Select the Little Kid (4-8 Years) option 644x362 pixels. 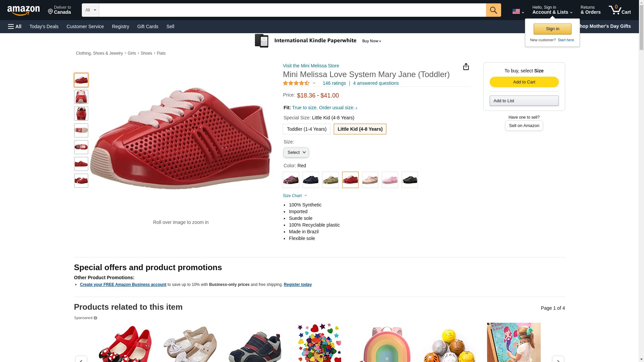coord(360,129)
